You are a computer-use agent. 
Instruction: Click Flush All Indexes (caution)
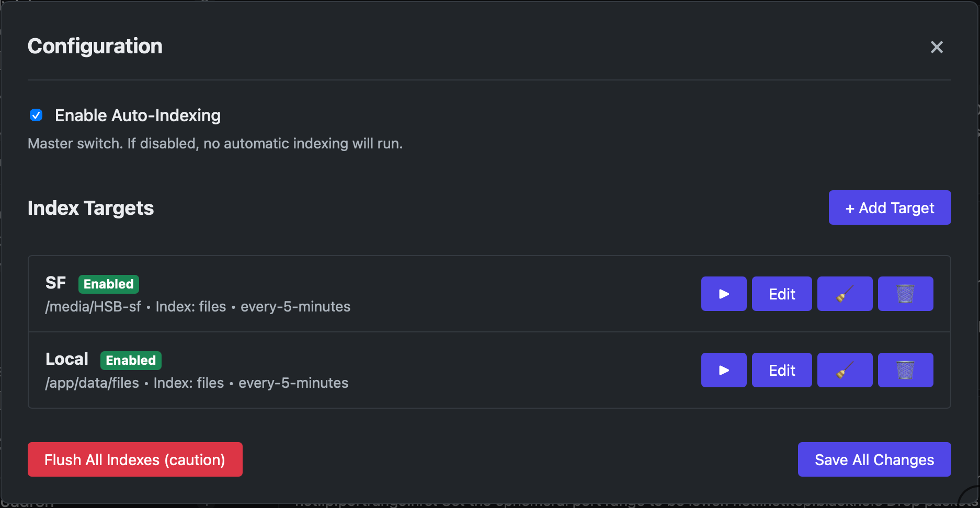pos(135,459)
